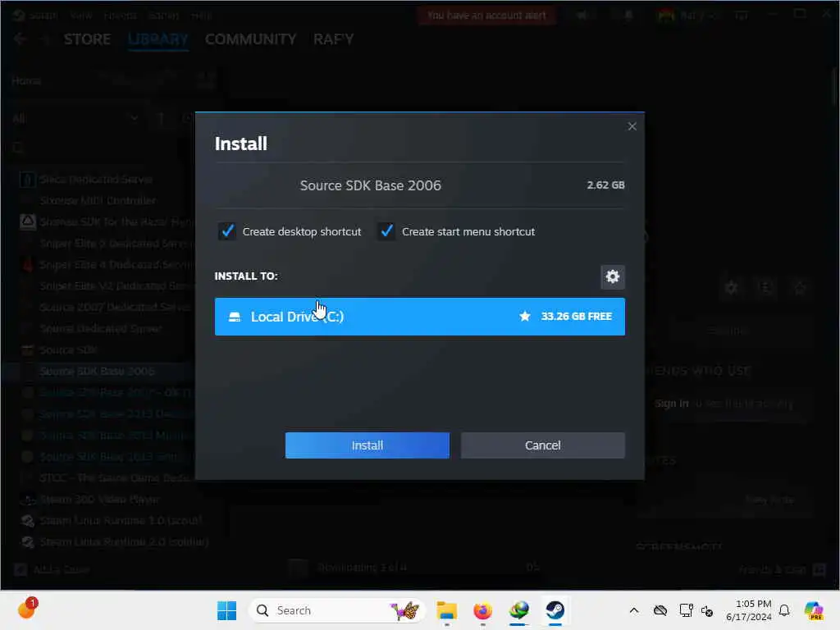Select Steam Linux Runtime 2.0 (soldier)
This screenshot has height=630, width=840.
tap(125, 542)
